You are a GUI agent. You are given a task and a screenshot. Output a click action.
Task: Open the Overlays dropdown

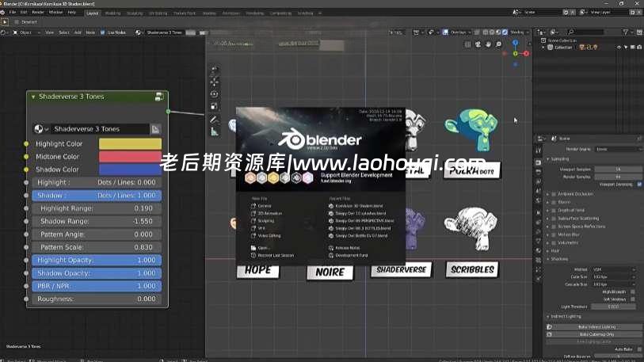459,32
